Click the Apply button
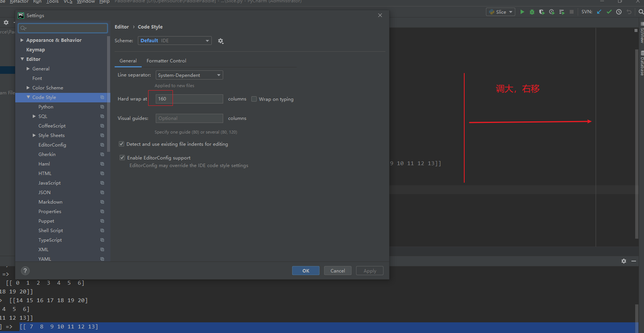This screenshot has width=644, height=333. point(370,271)
